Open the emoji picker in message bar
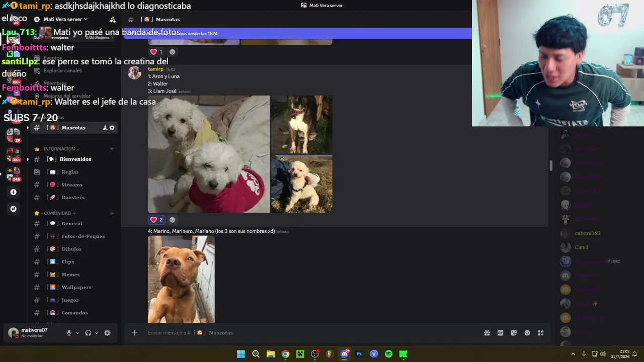This screenshot has width=644, height=362. click(x=527, y=333)
